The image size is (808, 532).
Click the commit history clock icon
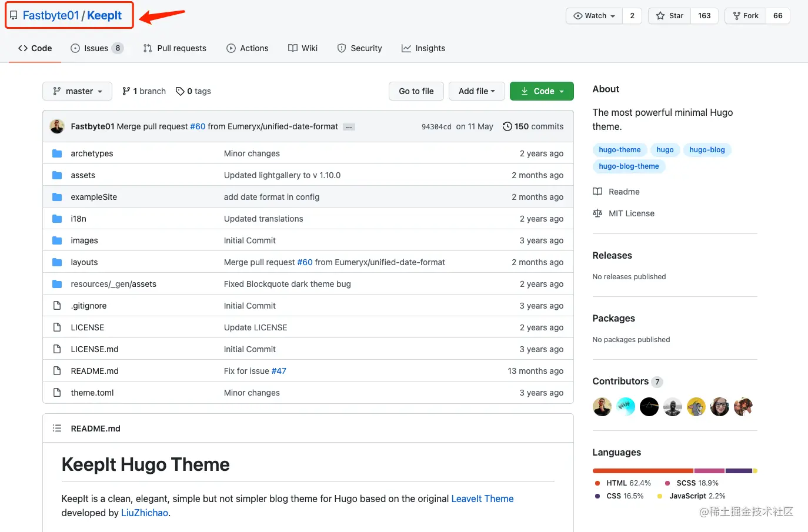click(x=507, y=126)
